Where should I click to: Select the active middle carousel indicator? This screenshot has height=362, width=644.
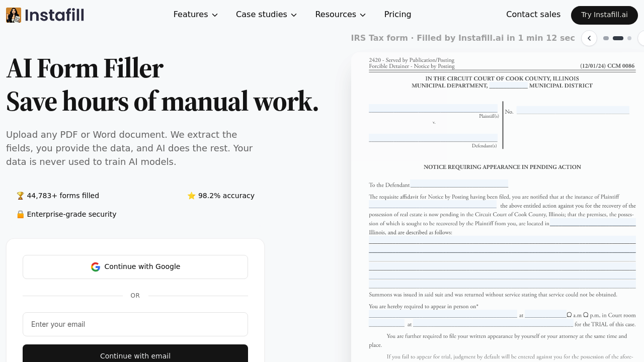[x=618, y=38]
